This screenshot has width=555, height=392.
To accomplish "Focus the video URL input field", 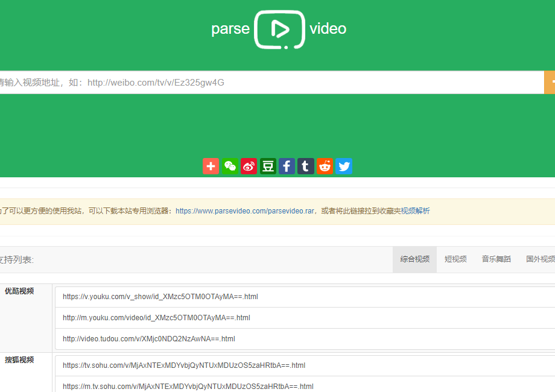I will (x=272, y=83).
